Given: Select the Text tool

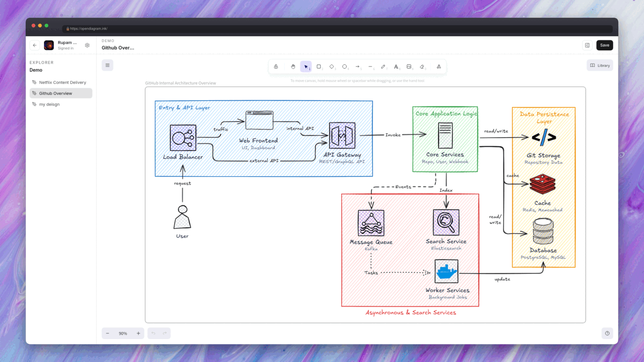Looking at the screenshot, I should (x=396, y=67).
